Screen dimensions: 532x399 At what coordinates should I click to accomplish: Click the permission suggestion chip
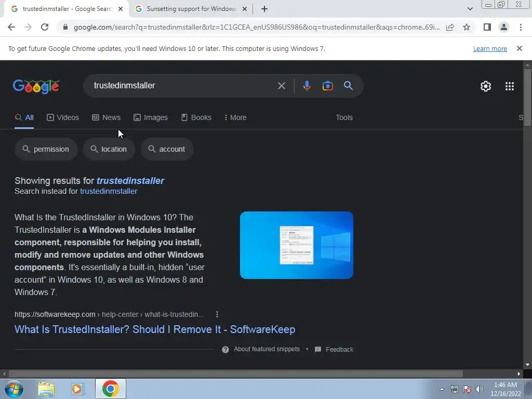point(46,149)
